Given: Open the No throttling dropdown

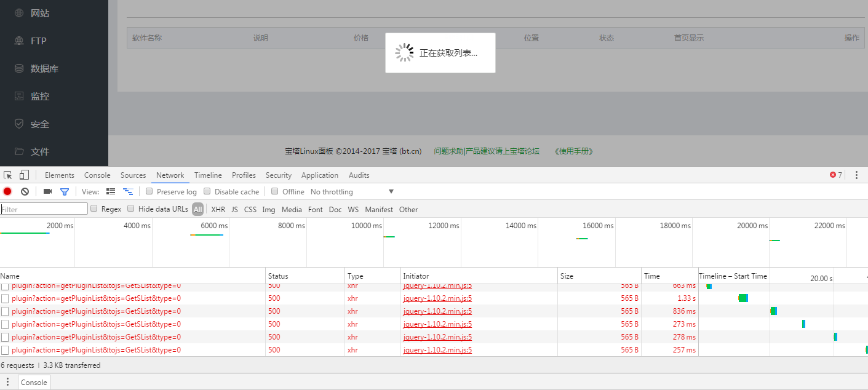Looking at the screenshot, I should 352,192.
